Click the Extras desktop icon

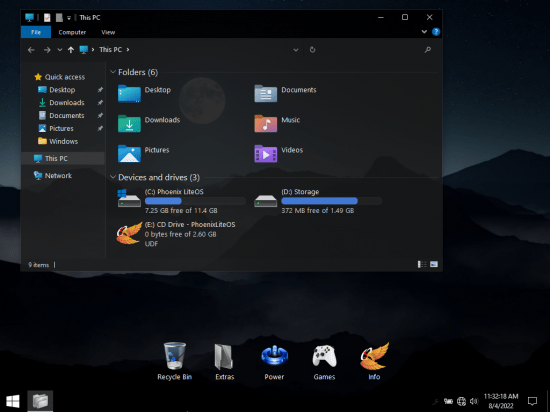[224, 357]
